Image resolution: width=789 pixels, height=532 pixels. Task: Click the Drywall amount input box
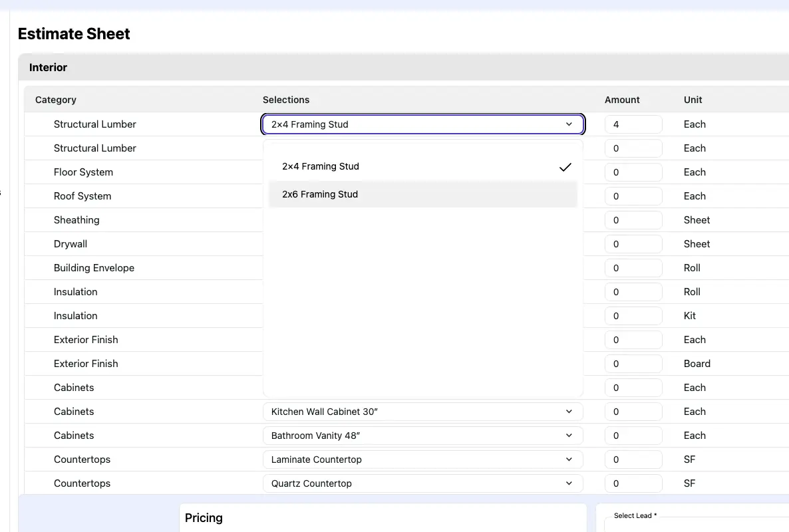633,244
